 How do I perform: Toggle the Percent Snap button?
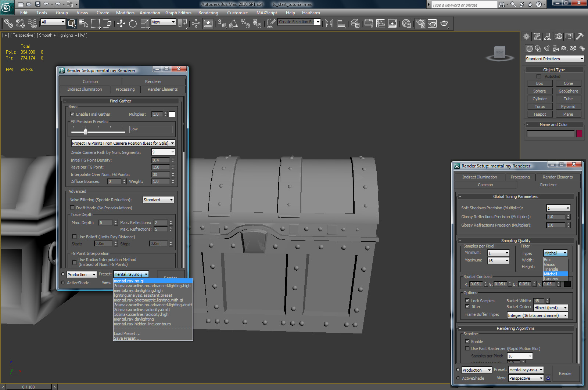click(245, 24)
